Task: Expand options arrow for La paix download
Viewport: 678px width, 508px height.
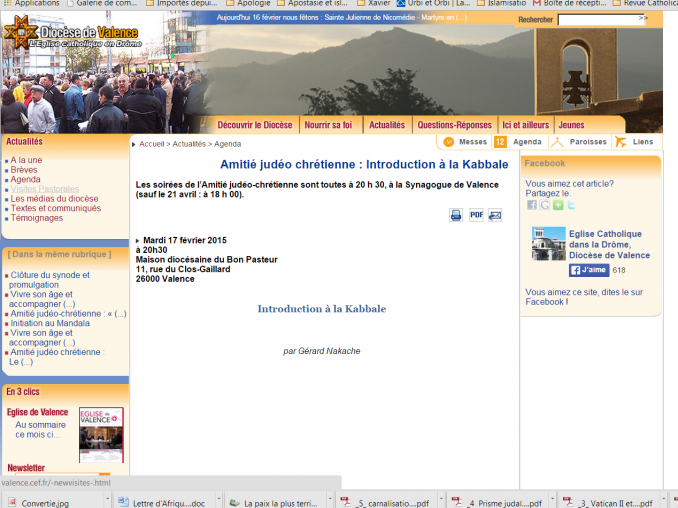Action: [329, 500]
